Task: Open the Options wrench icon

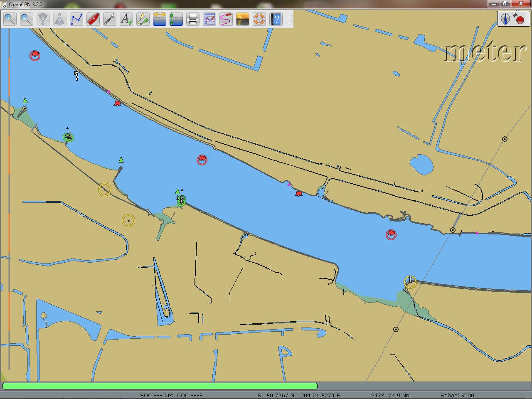Action: click(110, 19)
